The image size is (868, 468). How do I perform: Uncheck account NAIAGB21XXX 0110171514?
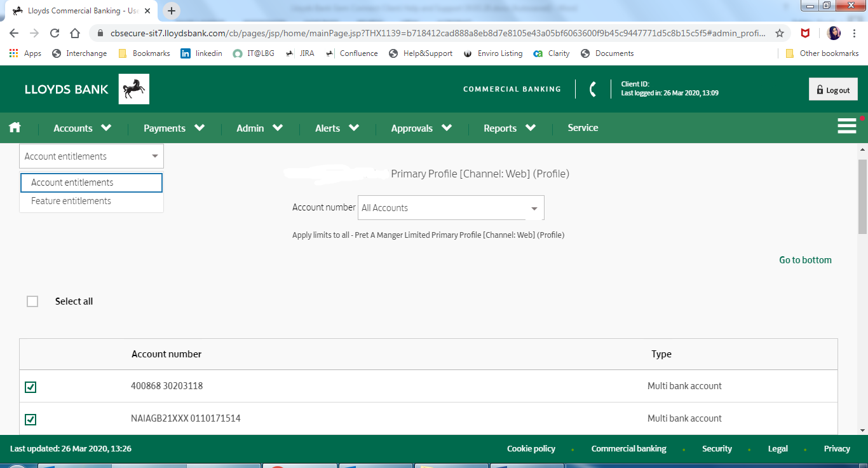point(31,419)
